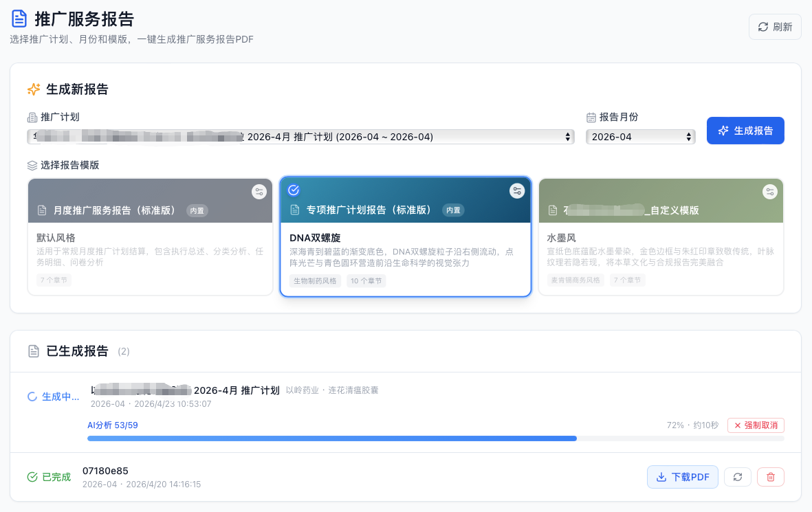
Task: Click the 10 个章节 tag
Action: [366, 280]
